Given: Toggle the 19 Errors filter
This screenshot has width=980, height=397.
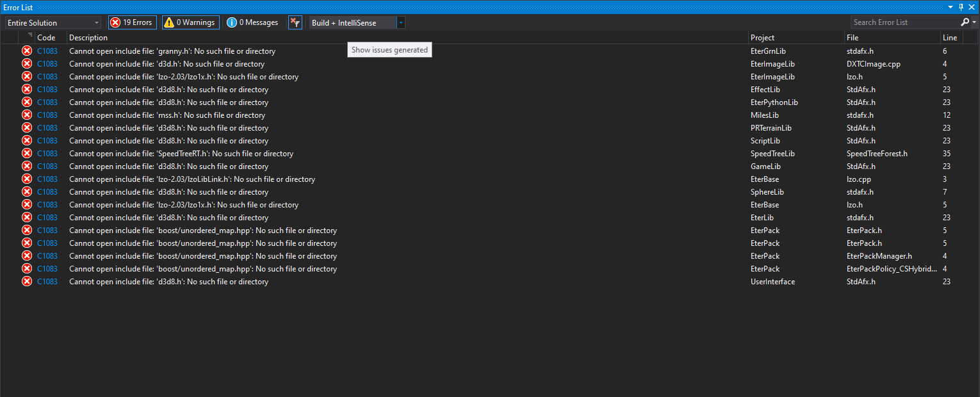Looking at the screenshot, I should pos(132,22).
